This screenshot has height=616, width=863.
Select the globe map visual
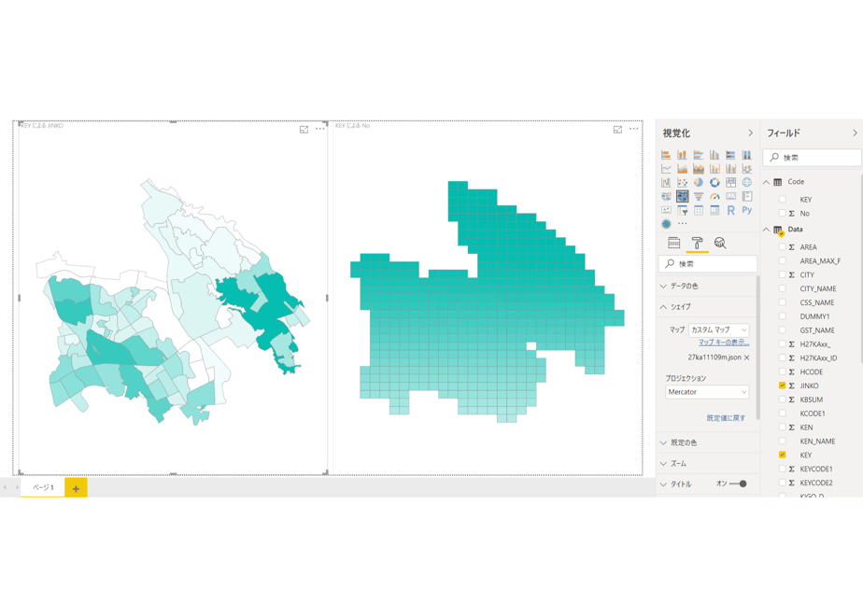point(747,183)
